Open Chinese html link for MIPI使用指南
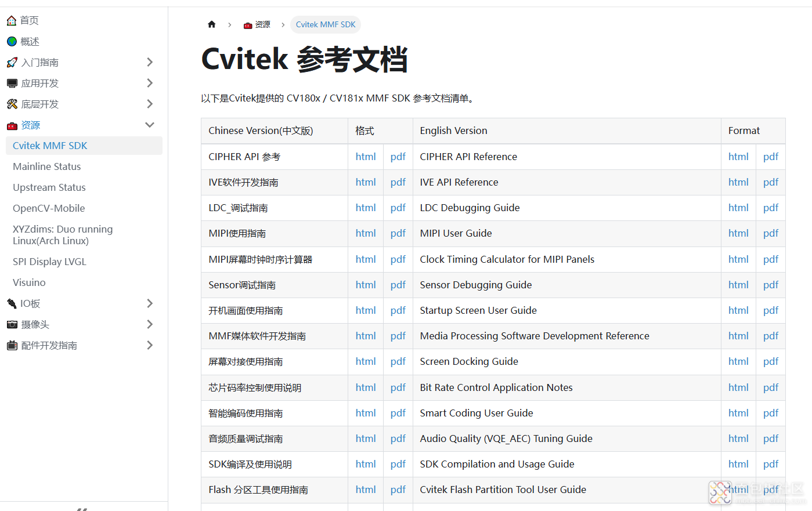 tap(366, 233)
